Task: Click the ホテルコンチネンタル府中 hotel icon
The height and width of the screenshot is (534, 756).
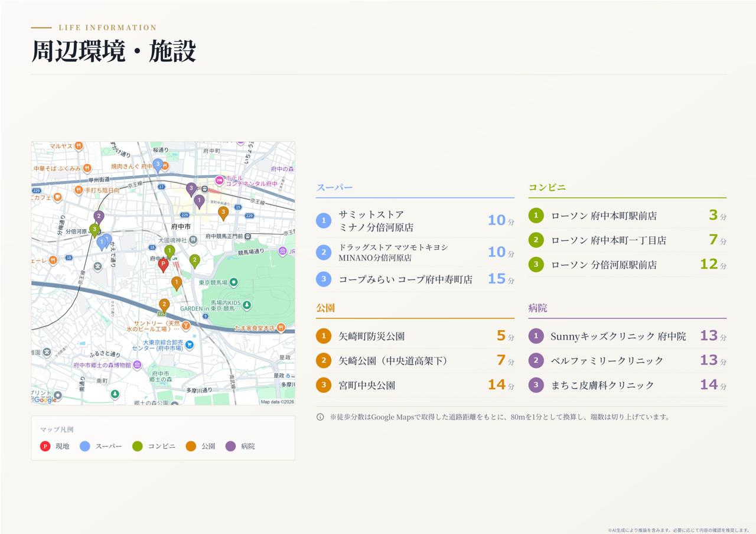Action: click(x=219, y=180)
